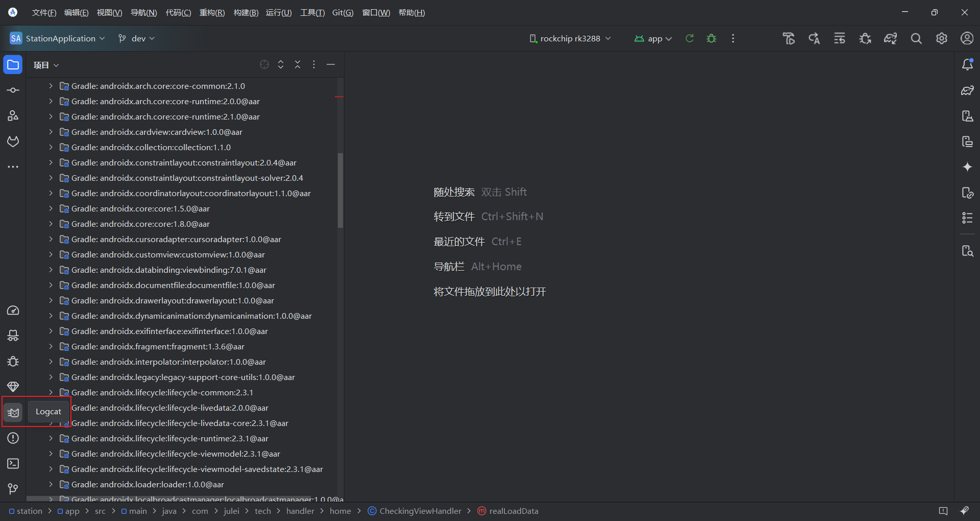Click the realLoadData breadcrumb

(x=508, y=511)
